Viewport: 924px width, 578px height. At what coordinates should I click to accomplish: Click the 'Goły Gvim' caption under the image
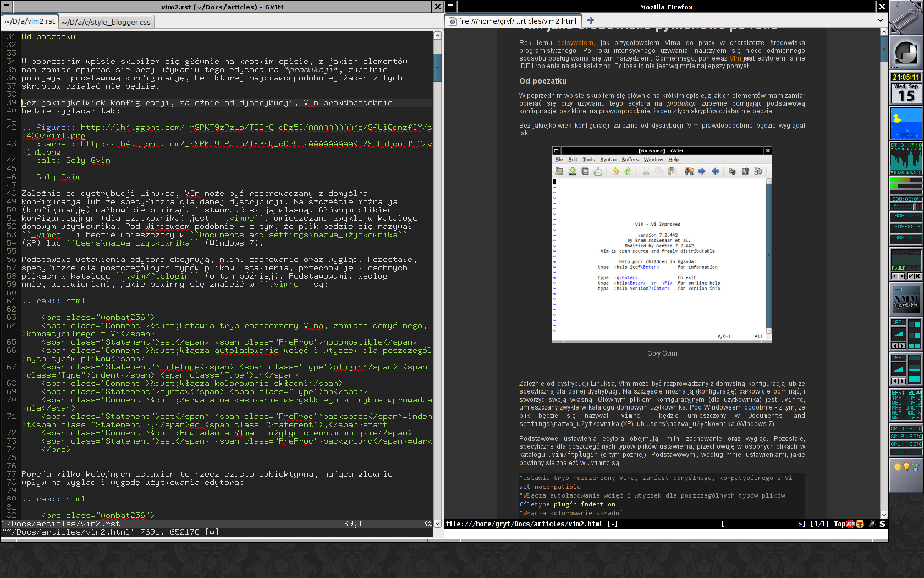pyautogui.click(x=662, y=353)
